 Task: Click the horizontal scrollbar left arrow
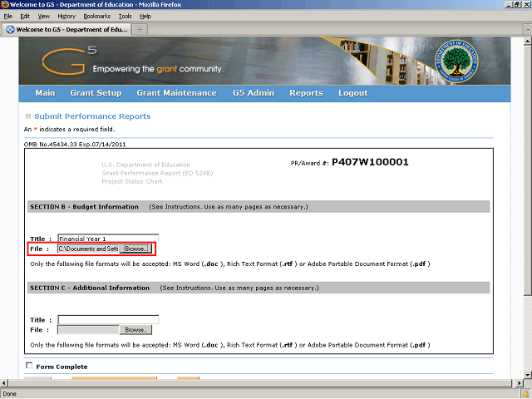pyautogui.click(x=3, y=383)
